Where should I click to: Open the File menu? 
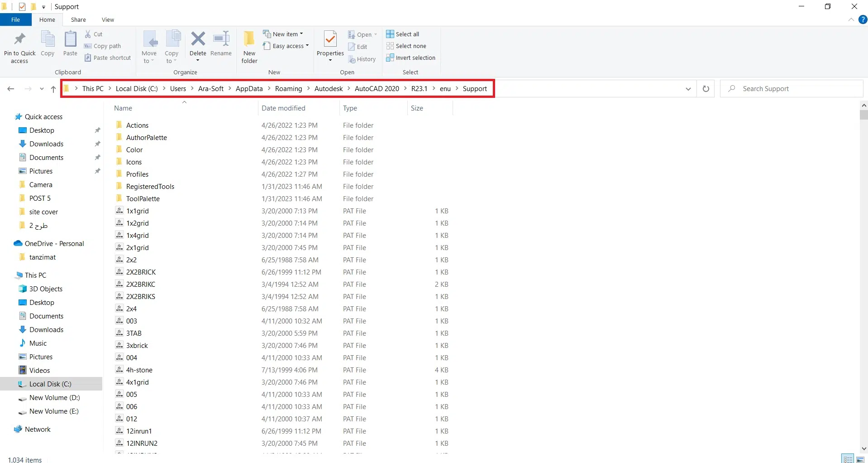pos(15,19)
